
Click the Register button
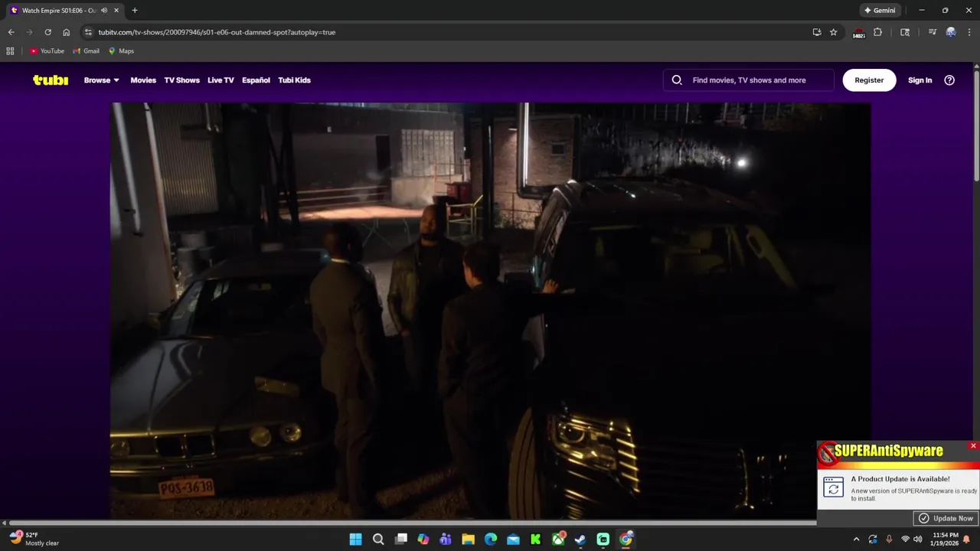(x=869, y=80)
